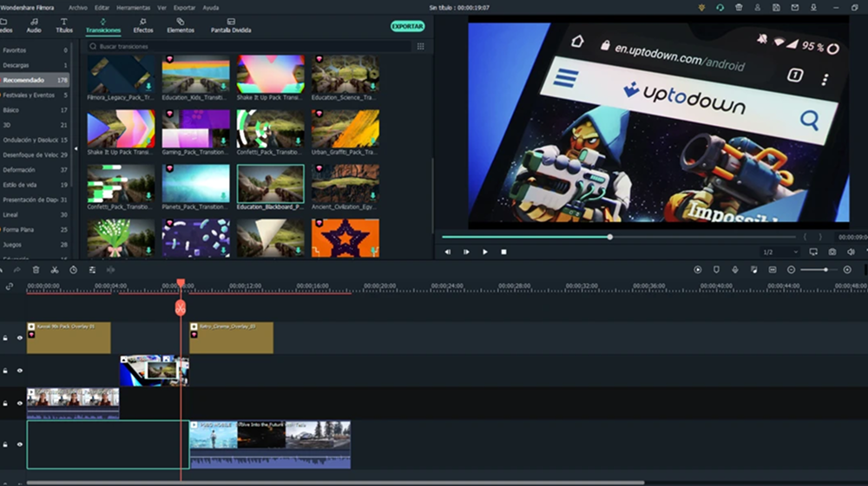868x486 pixels.
Task: Toggle visibility of Kawaii overlay track
Action: pyautogui.click(x=20, y=338)
